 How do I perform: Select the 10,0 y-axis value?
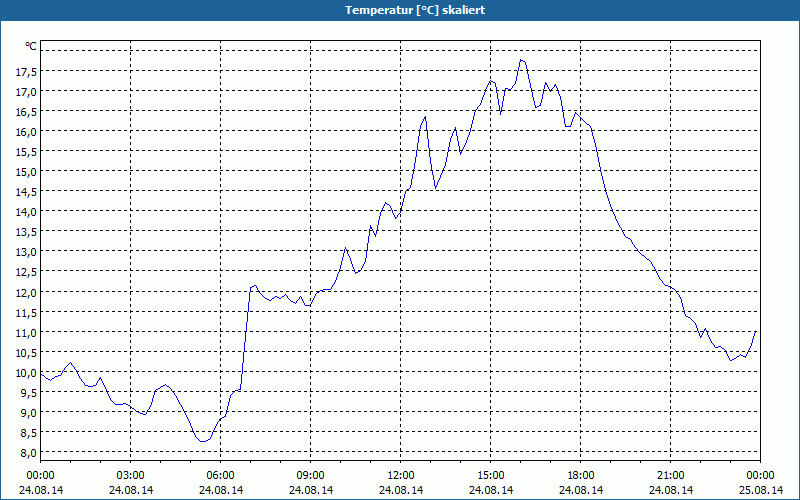26,373
